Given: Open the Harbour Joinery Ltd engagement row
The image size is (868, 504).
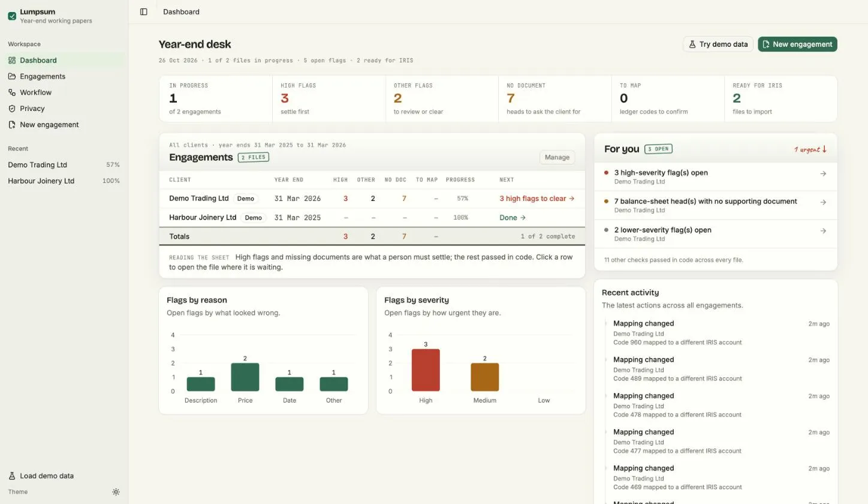Looking at the screenshot, I should [x=372, y=218].
